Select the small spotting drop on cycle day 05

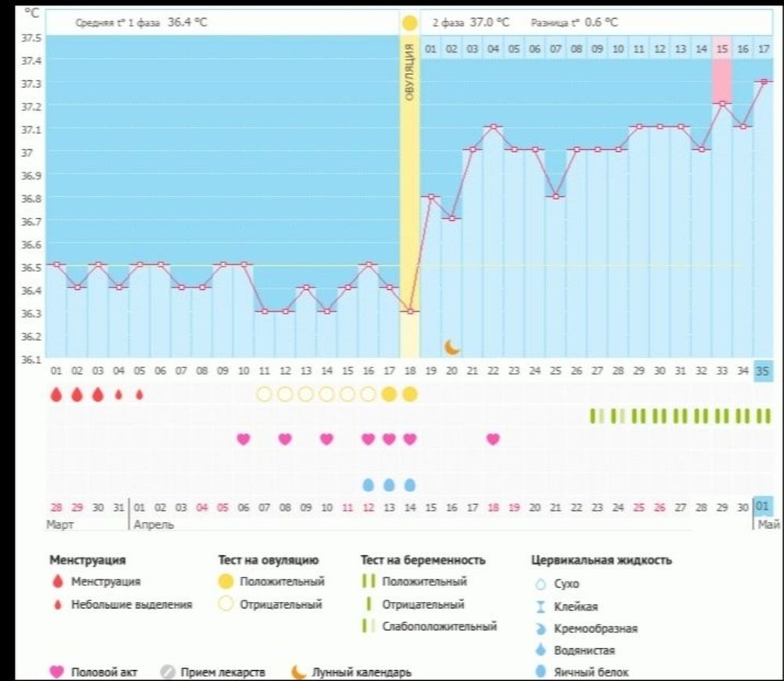[140, 395]
